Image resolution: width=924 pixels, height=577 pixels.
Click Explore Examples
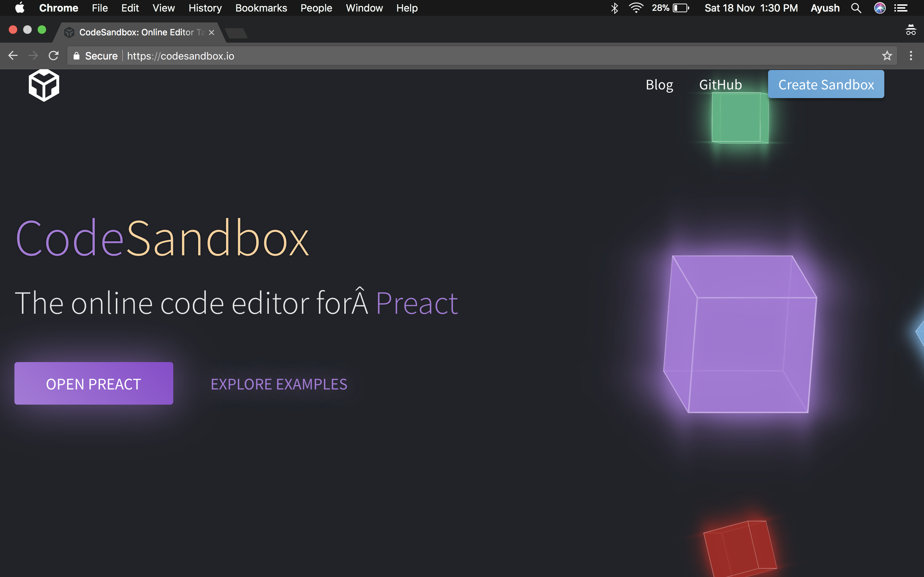click(279, 384)
